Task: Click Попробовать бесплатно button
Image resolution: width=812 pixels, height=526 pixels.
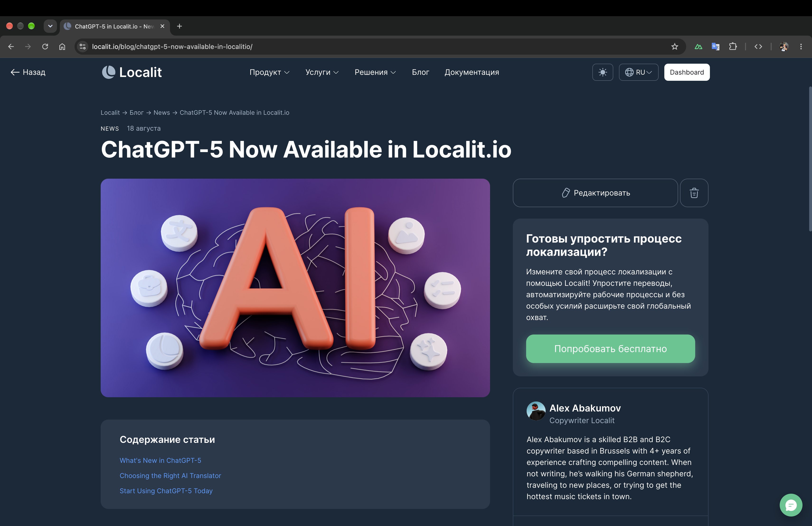Action: (610, 349)
